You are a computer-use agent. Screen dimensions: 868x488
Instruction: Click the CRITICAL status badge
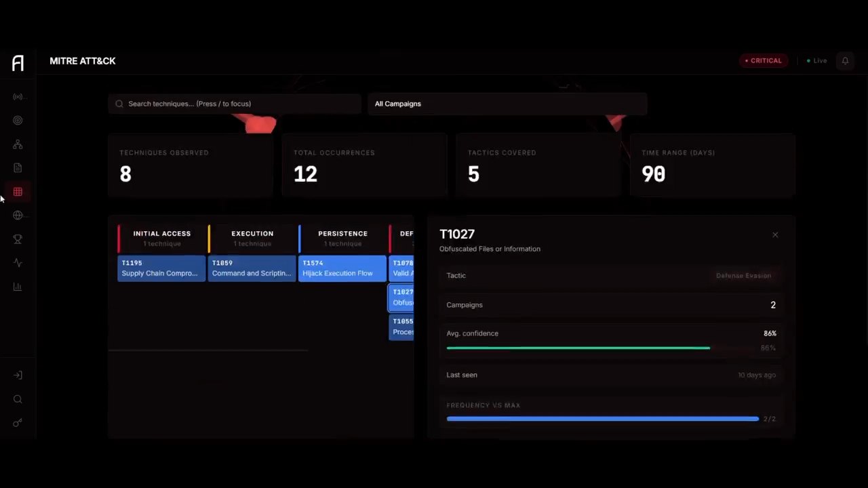pos(764,61)
